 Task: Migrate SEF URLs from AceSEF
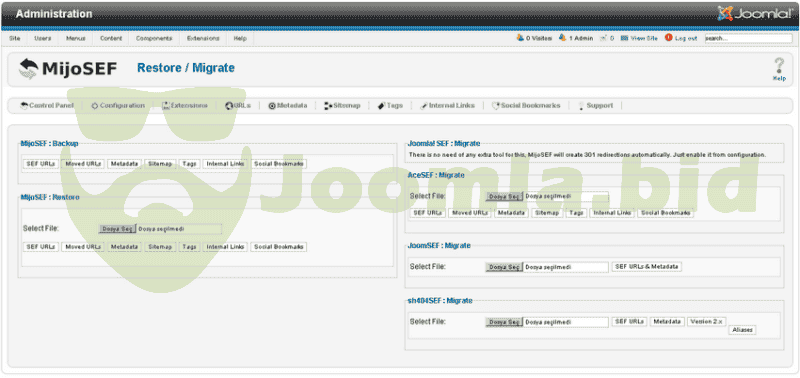point(427,213)
